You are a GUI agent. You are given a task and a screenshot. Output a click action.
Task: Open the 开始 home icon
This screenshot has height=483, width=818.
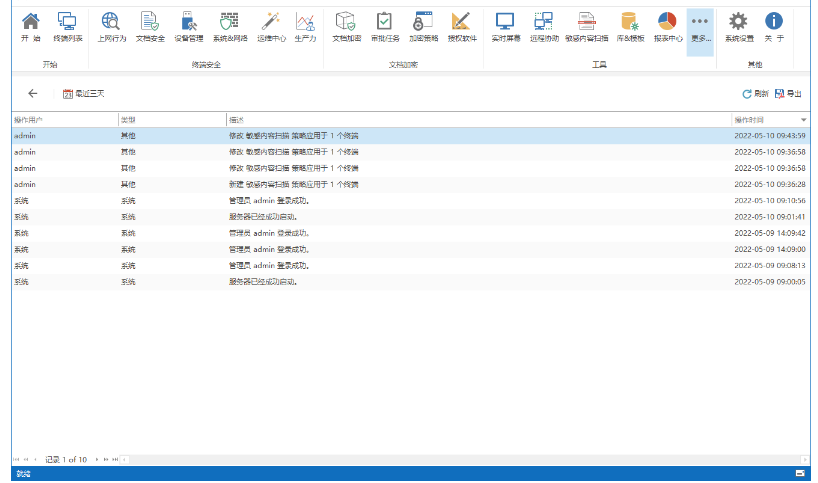(31, 26)
